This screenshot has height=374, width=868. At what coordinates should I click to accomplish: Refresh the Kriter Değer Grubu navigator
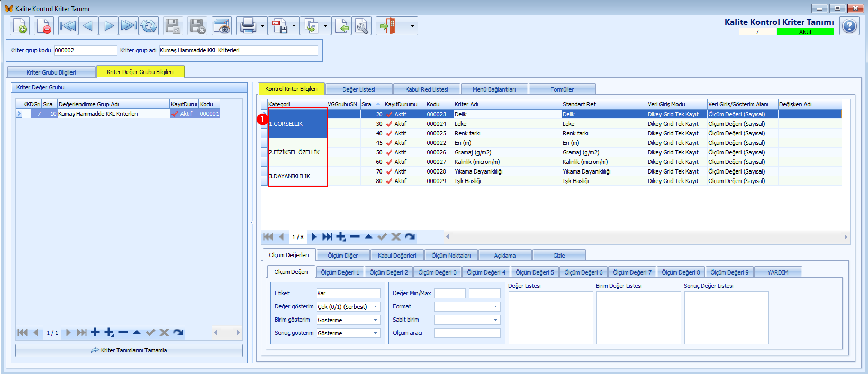click(x=178, y=332)
